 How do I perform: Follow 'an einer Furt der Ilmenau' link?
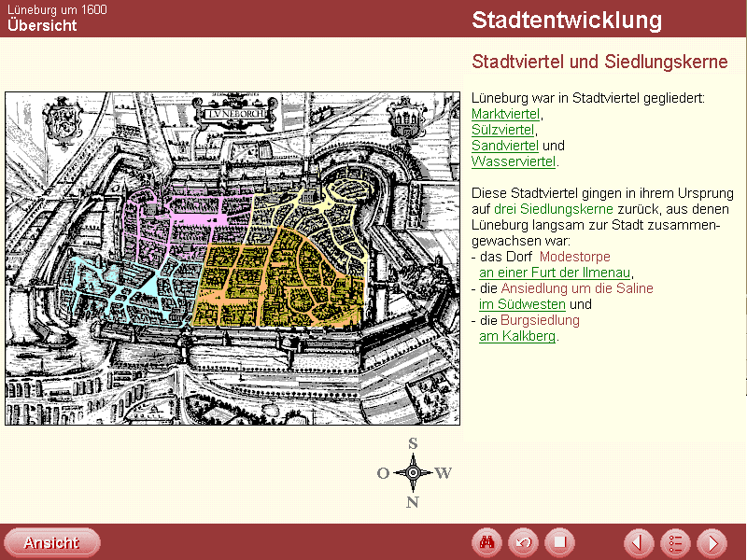555,273
